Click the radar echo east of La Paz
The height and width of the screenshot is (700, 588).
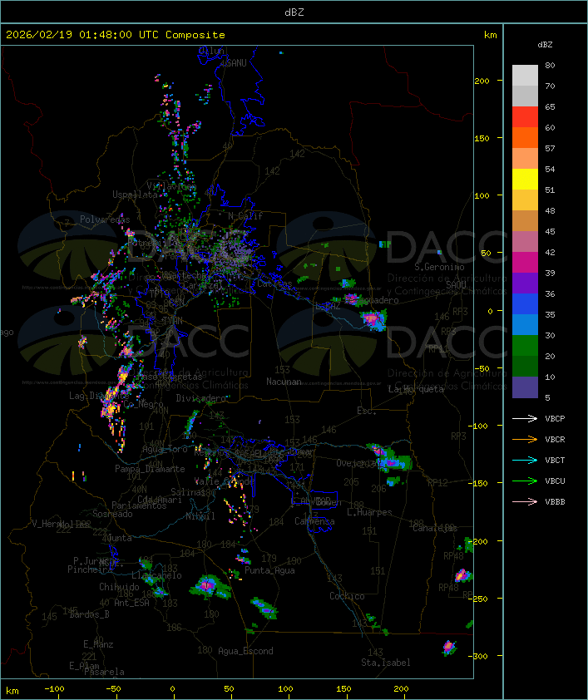(373, 319)
